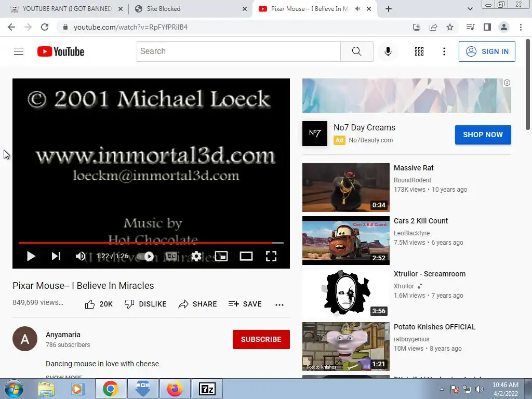532x399 pixels.
Task: Enter full screen mode
Action: pos(271,256)
